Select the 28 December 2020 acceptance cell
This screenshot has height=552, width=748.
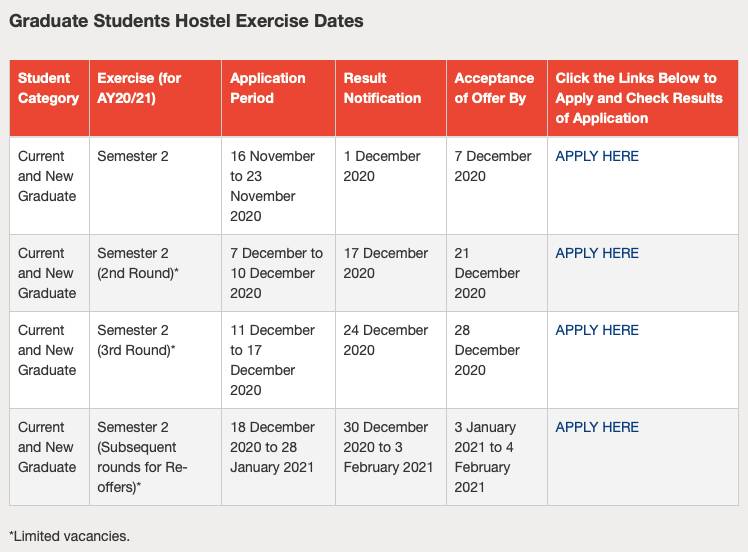(x=488, y=350)
